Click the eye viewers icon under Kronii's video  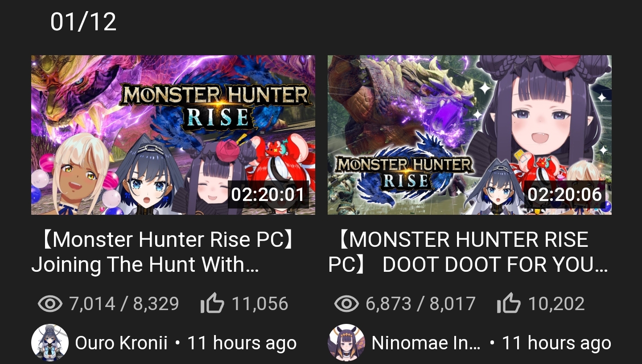[x=50, y=304]
